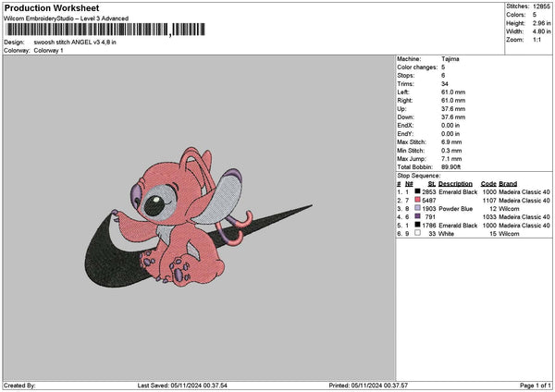The image size is (555, 392).
Task: Click the 'Brand' column header
Action: pos(508,184)
